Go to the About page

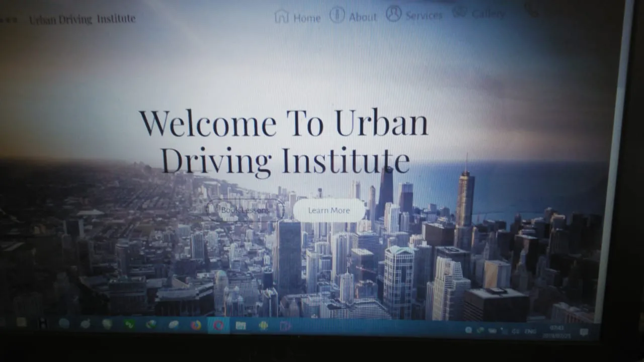coord(353,16)
